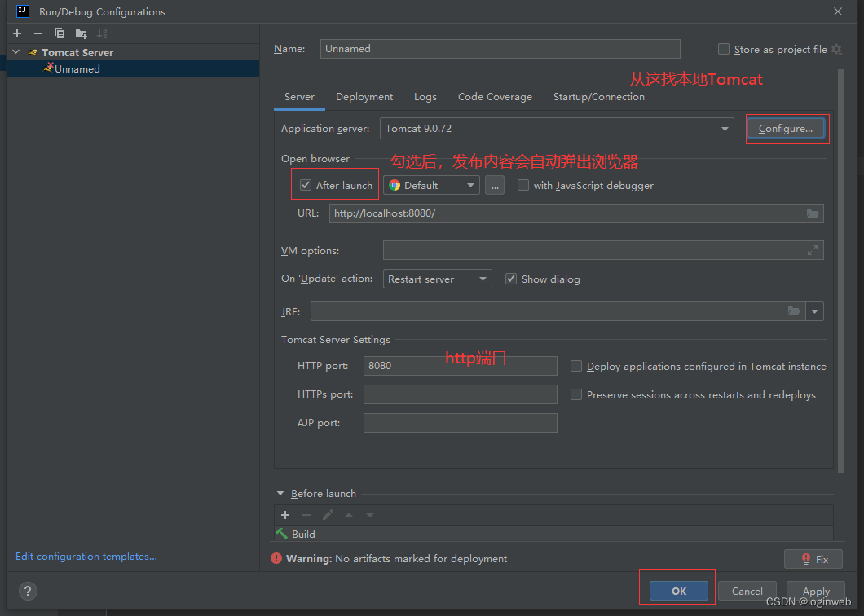Enable Deploy applications configured in Tomcat instance
Image resolution: width=864 pixels, height=616 pixels.
tap(575, 366)
